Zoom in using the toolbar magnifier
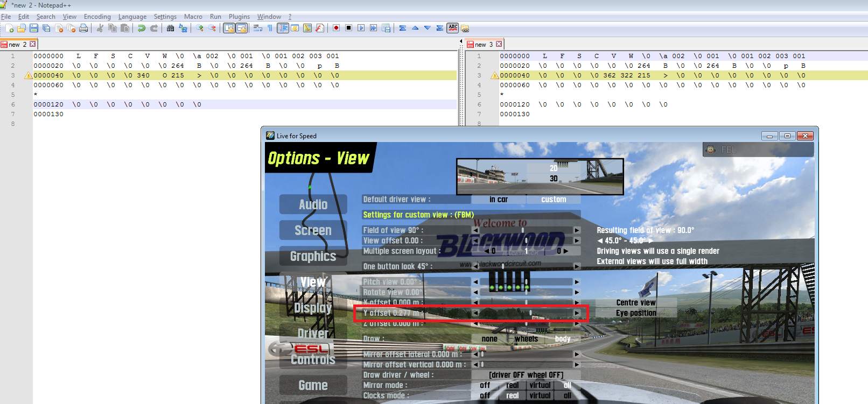The width and height of the screenshot is (868, 404). pos(200,28)
